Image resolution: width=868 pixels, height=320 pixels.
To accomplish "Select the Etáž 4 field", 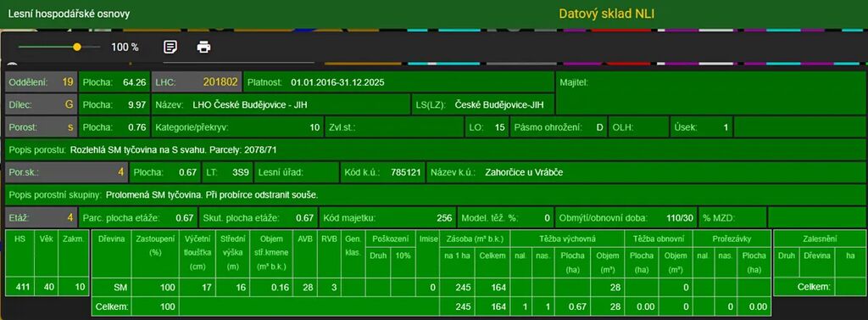I will tap(41, 217).
